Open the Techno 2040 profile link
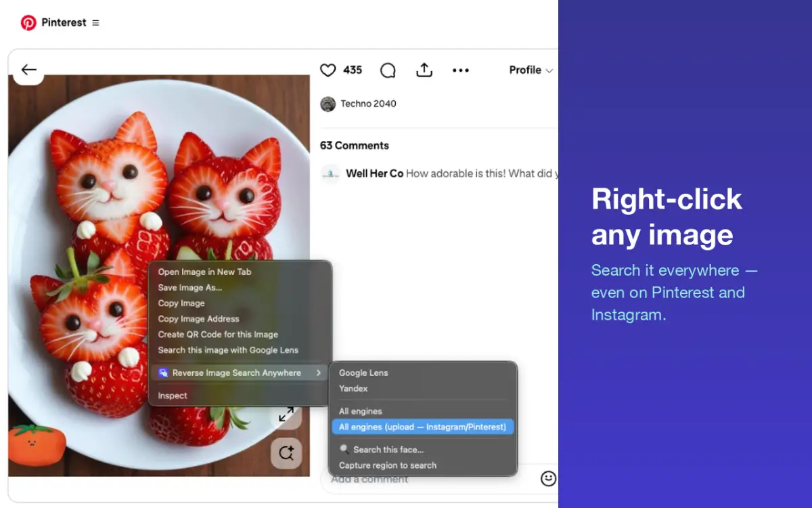 (369, 104)
